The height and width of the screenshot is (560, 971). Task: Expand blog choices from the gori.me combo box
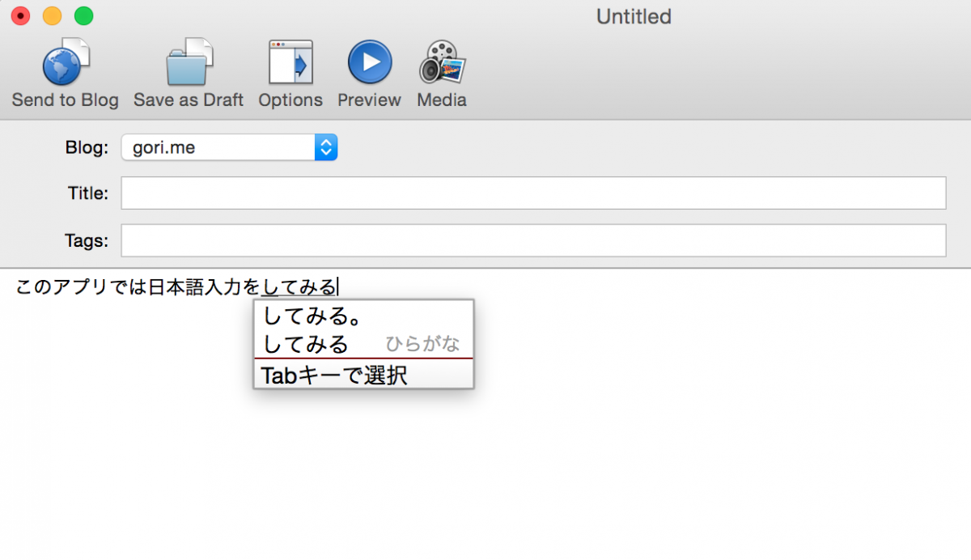pyautogui.click(x=229, y=146)
